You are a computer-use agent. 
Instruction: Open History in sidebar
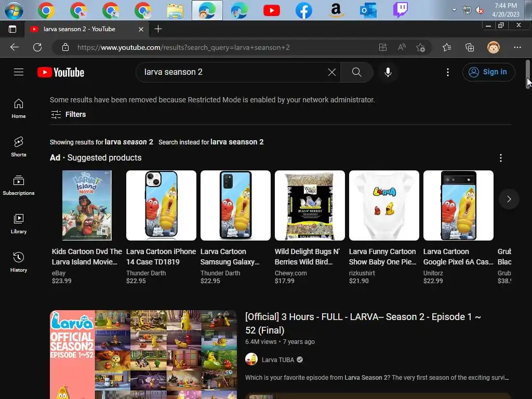click(19, 262)
